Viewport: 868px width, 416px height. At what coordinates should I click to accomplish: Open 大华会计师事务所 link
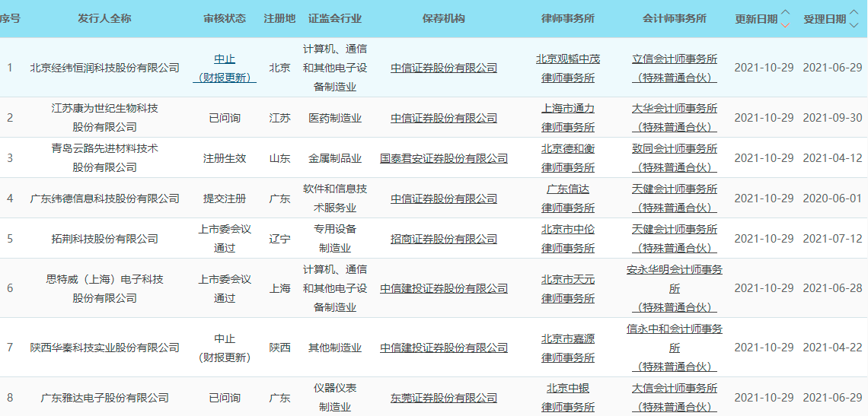coord(675,118)
